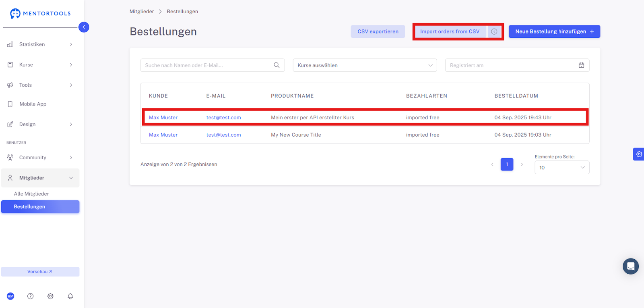Click test@test.com in API-erstellter Kurs row
This screenshot has height=308, width=644.
(223, 117)
